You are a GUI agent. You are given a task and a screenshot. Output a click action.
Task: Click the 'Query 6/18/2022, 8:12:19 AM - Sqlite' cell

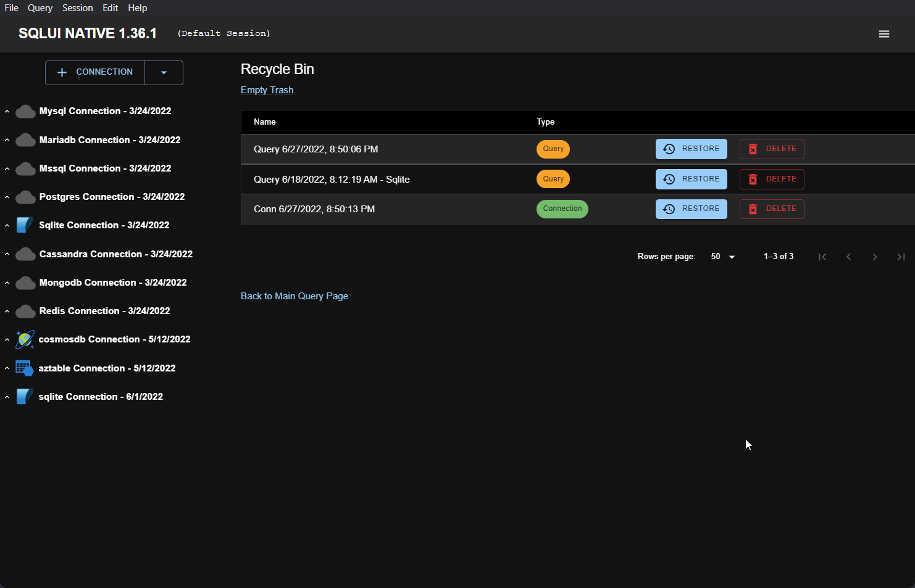332,180
